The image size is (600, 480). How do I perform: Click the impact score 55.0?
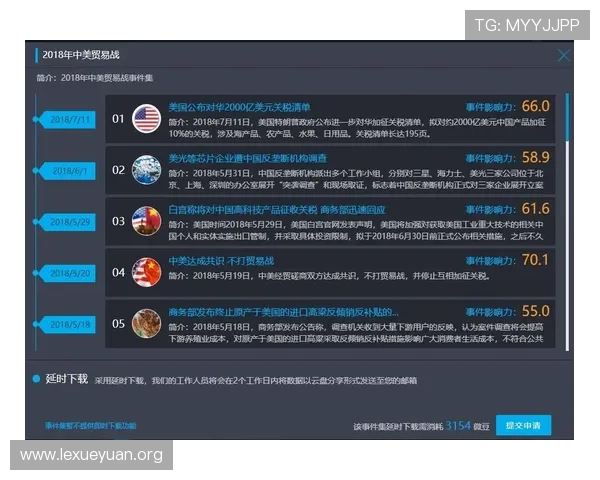coord(535,312)
